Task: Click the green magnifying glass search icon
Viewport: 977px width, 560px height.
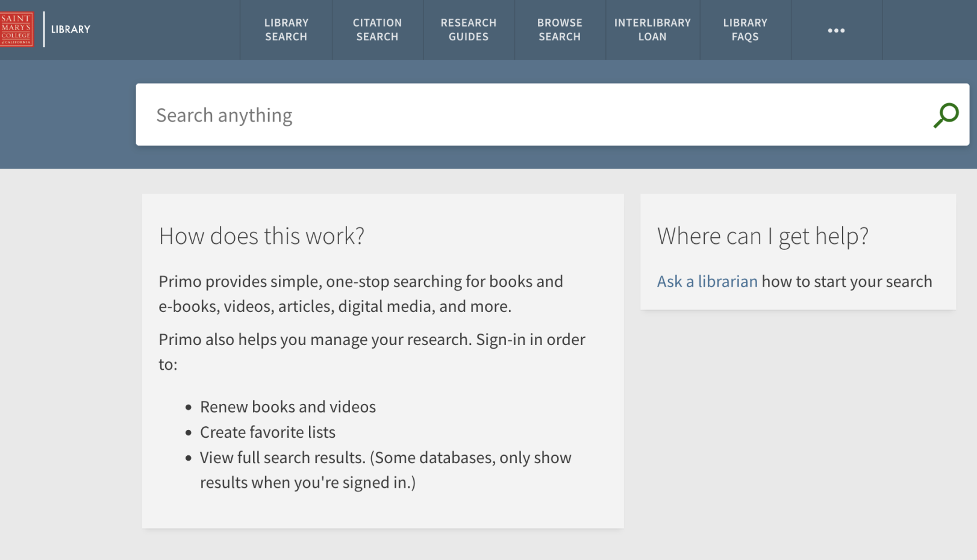Action: (946, 115)
